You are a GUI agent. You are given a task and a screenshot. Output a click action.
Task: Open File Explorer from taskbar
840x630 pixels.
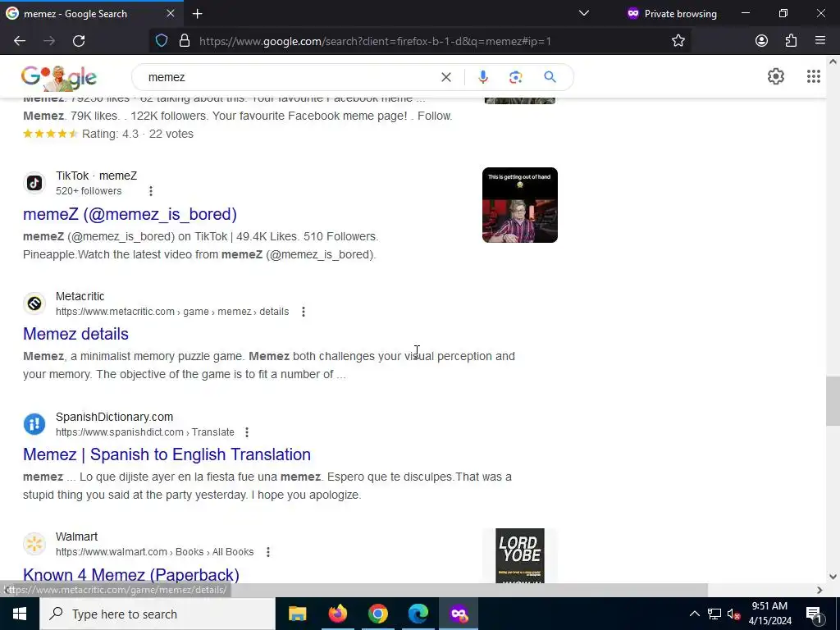(297, 614)
